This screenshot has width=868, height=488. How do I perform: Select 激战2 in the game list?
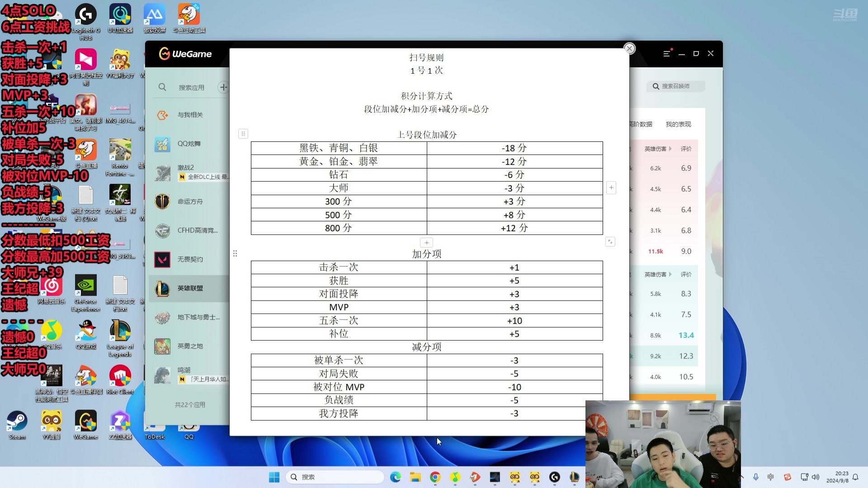(189, 172)
